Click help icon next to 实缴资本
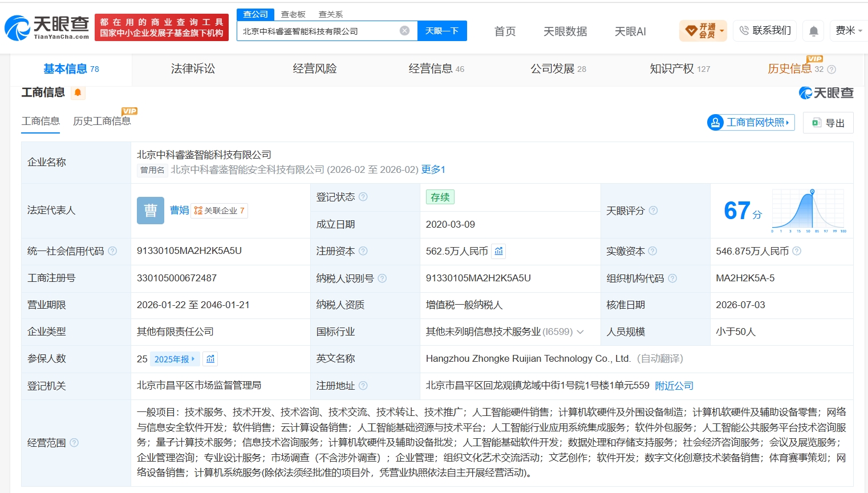This screenshot has width=868, height=493. 652,251
